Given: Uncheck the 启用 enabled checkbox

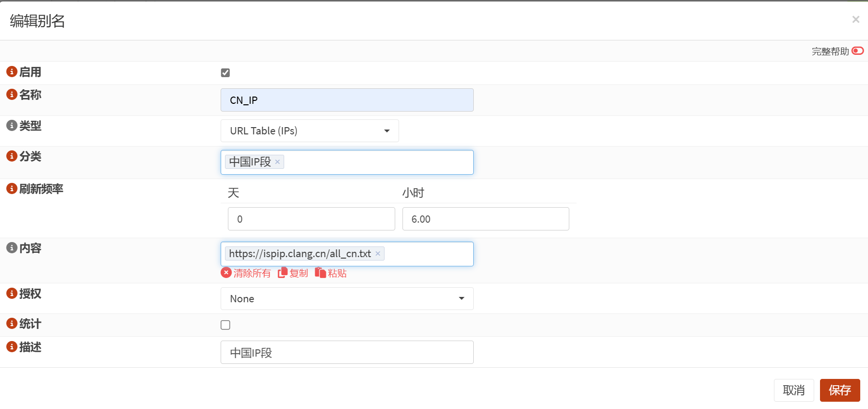Looking at the screenshot, I should [x=225, y=73].
